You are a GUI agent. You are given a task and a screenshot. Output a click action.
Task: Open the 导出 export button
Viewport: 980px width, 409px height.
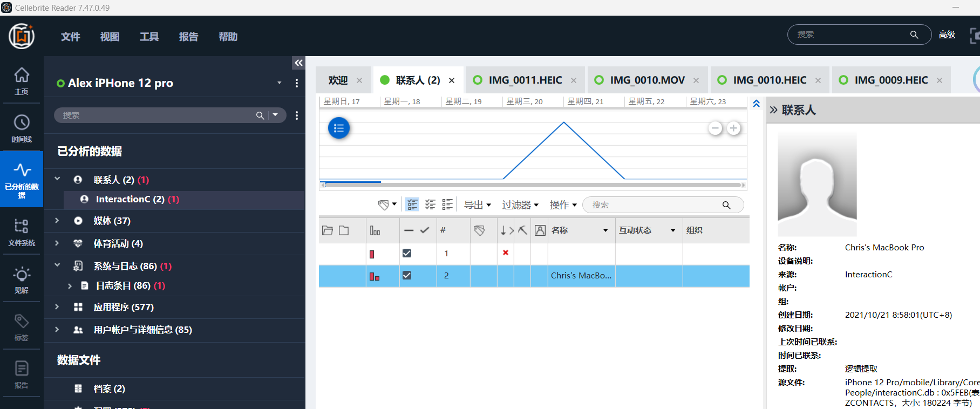[x=478, y=205]
